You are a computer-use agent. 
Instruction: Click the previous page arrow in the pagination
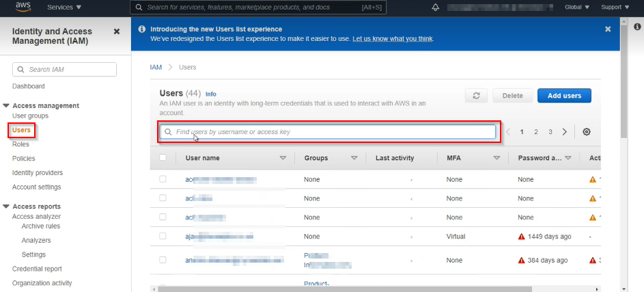[509, 132]
